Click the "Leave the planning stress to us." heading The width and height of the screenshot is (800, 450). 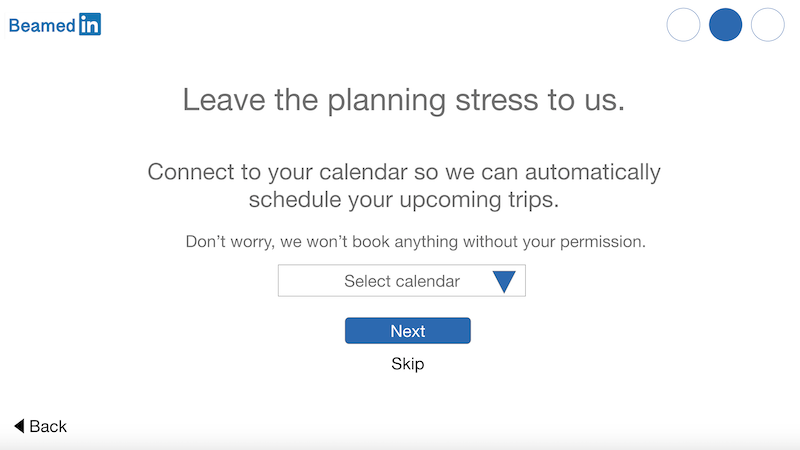point(404,99)
